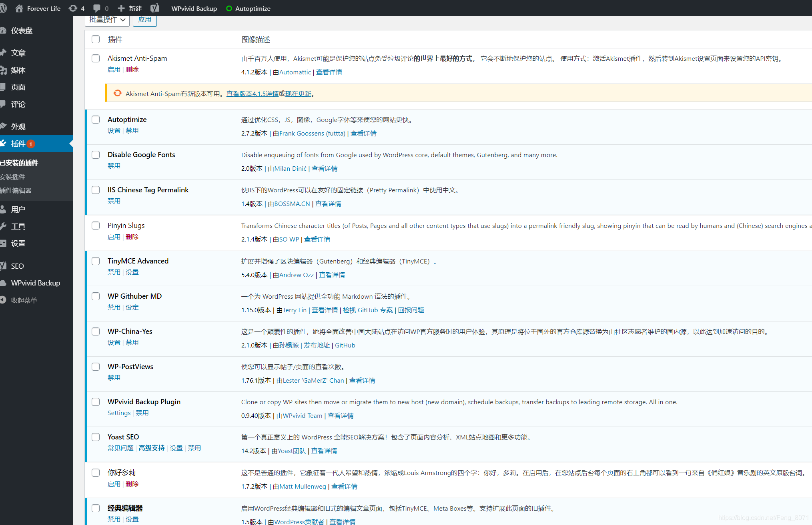The width and height of the screenshot is (812, 525).
Task: Open the comments bubble icon in admin bar
Action: 96,8
